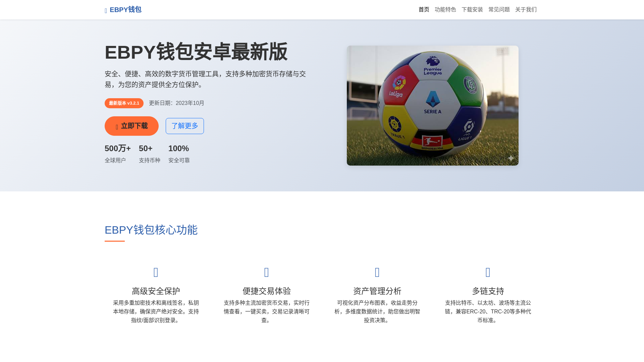
Task: Click the 高级安全保护 description text
Action: 156,312
